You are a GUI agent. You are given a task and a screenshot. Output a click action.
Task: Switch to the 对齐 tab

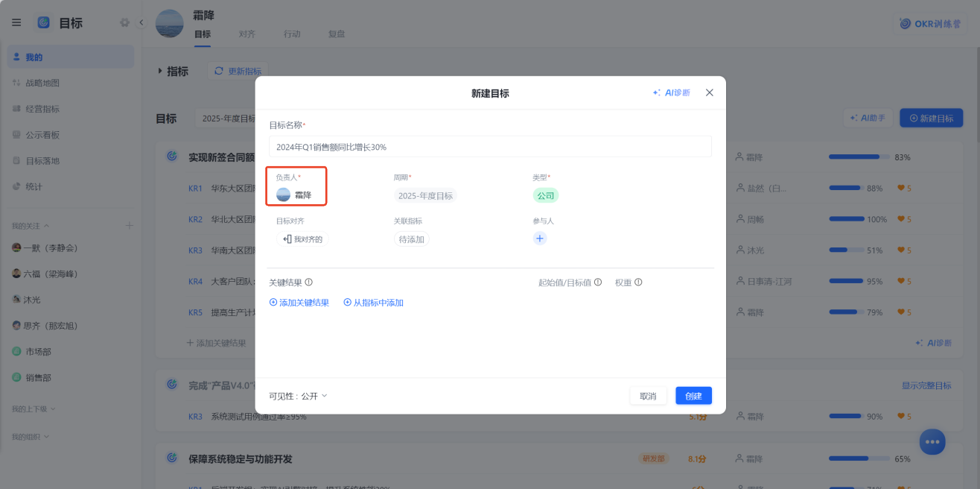click(247, 34)
